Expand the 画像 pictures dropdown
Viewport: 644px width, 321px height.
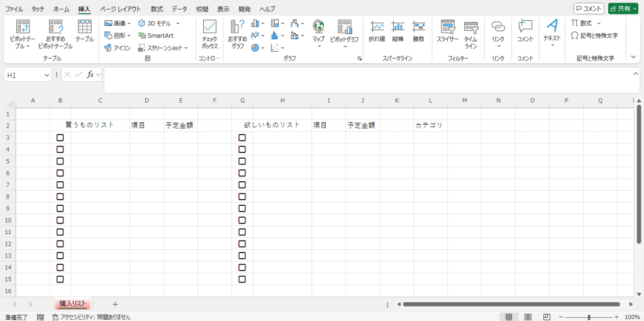point(118,23)
